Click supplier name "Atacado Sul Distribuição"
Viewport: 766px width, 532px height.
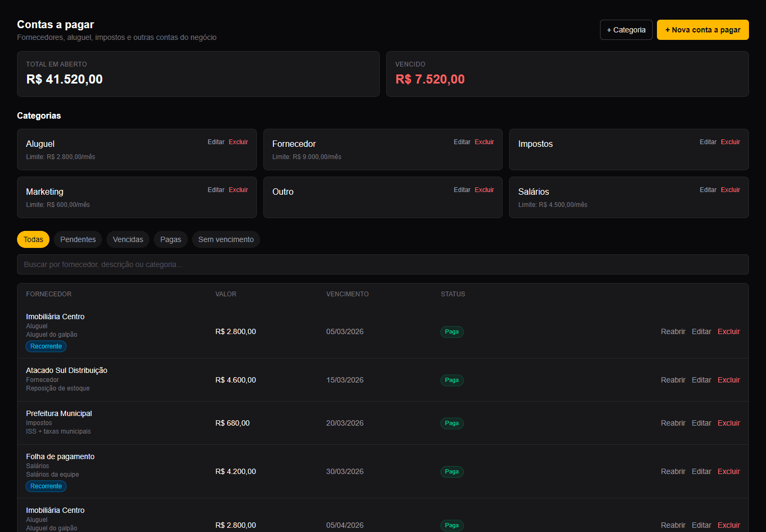tap(66, 370)
